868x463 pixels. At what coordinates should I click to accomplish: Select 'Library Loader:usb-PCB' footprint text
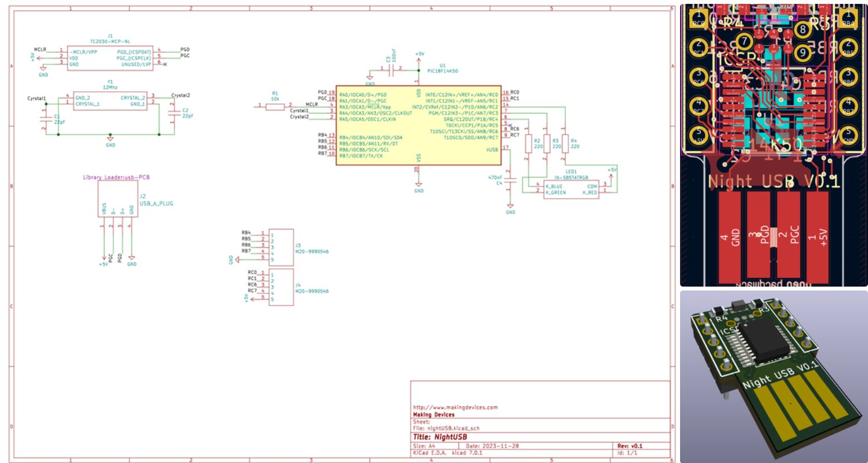pyautogui.click(x=116, y=178)
